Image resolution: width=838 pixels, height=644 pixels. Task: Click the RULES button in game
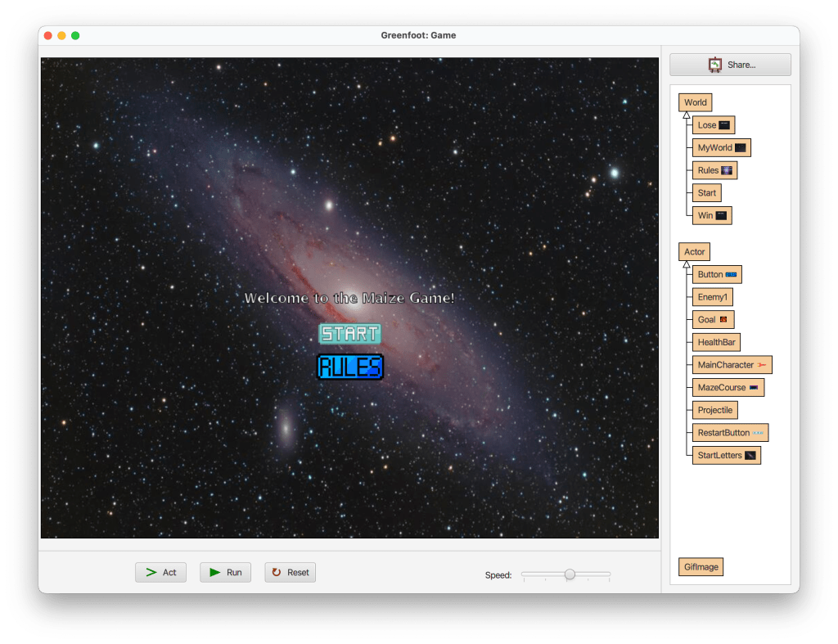coord(349,367)
